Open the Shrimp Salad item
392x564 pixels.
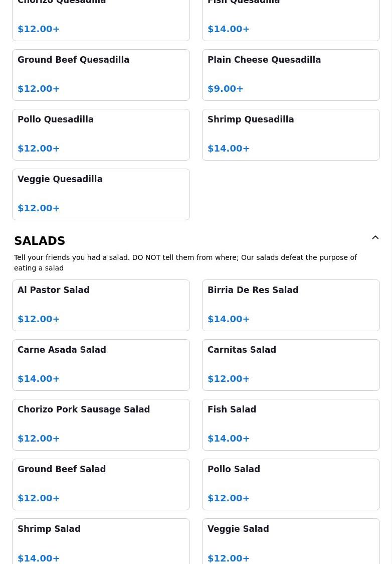click(101, 541)
